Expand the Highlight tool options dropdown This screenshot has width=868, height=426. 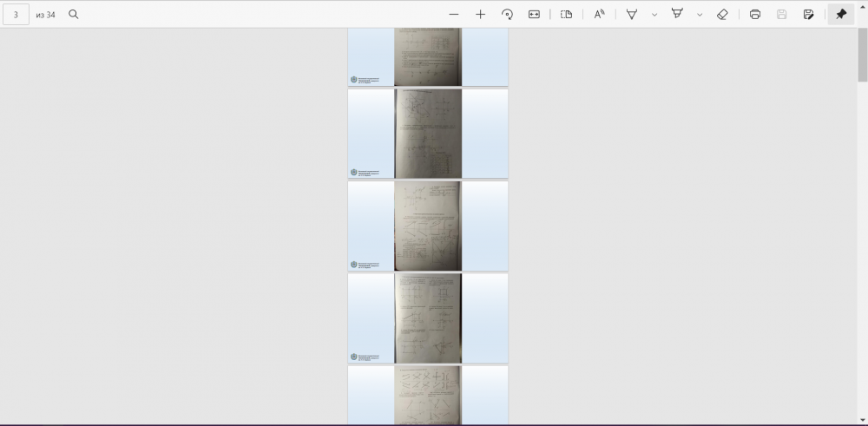click(x=700, y=14)
